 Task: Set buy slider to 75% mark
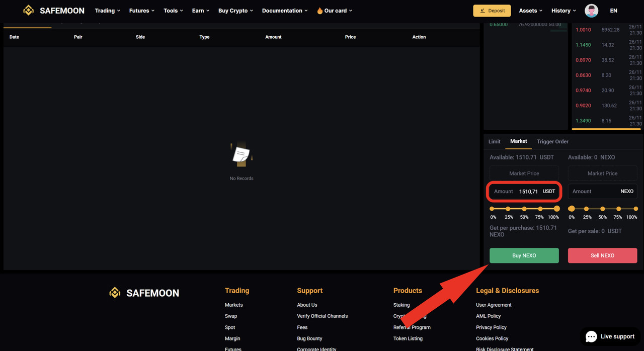click(540, 209)
